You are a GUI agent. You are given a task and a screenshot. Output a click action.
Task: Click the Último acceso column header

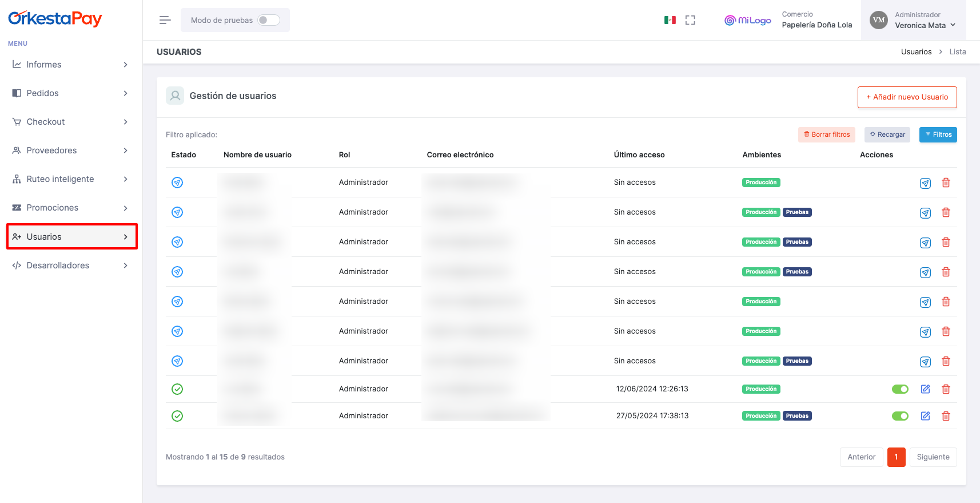[x=639, y=155]
